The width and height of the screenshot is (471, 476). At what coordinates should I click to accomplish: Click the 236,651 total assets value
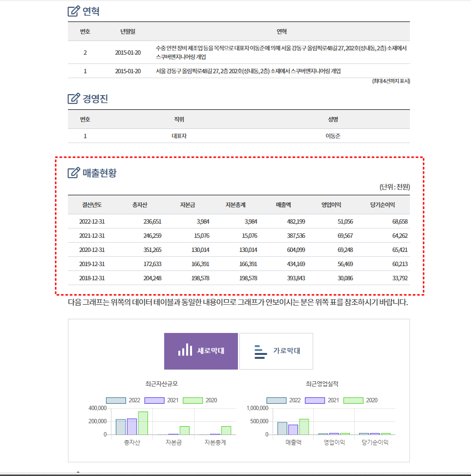pyautogui.click(x=152, y=222)
